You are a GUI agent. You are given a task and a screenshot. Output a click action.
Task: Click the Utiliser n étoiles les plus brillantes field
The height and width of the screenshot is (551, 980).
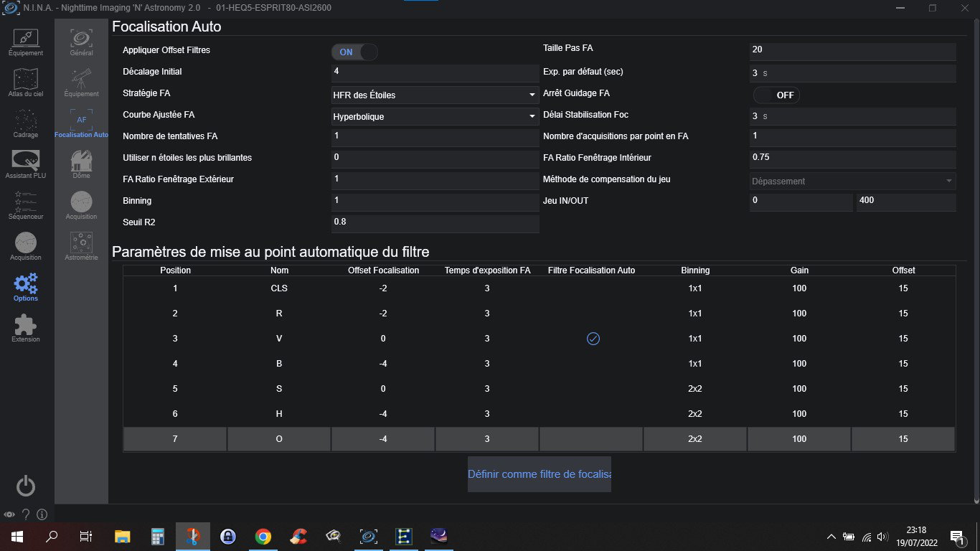[435, 159]
